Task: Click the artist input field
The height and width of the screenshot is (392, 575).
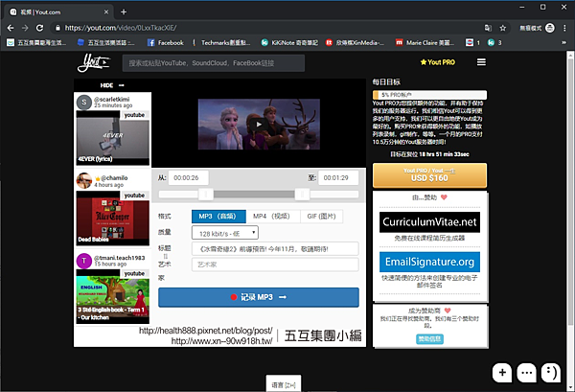Action: pyautogui.click(x=275, y=265)
